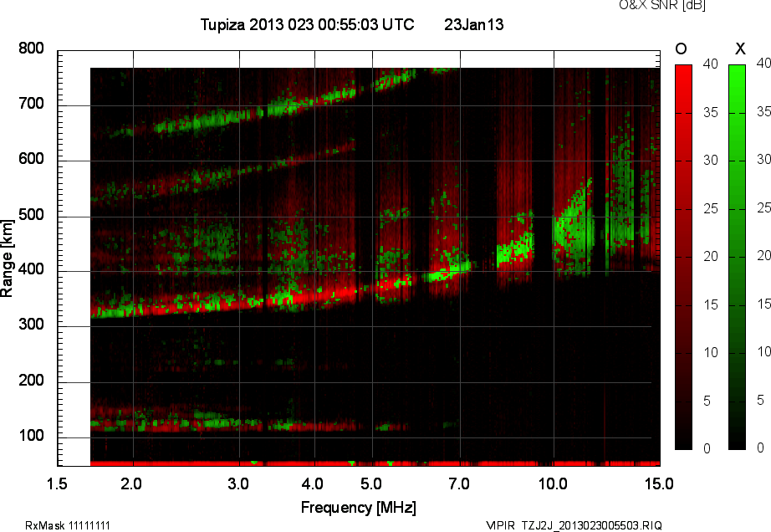Click the 500 range tick label

pos(31,215)
